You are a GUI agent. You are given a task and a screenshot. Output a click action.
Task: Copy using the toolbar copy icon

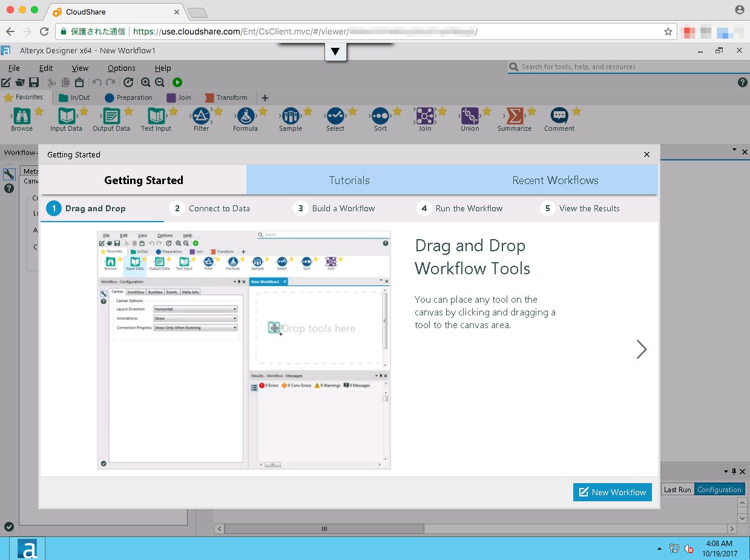(65, 82)
